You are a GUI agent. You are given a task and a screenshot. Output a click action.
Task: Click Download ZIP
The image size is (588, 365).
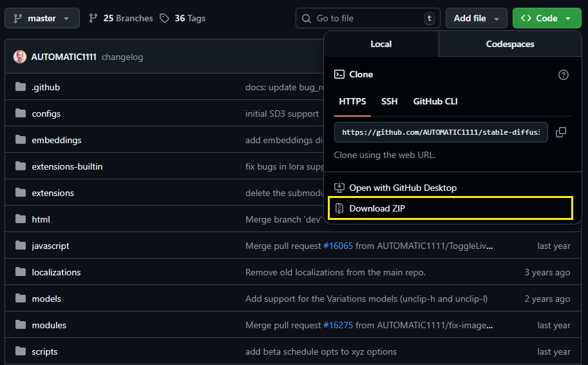click(x=377, y=208)
